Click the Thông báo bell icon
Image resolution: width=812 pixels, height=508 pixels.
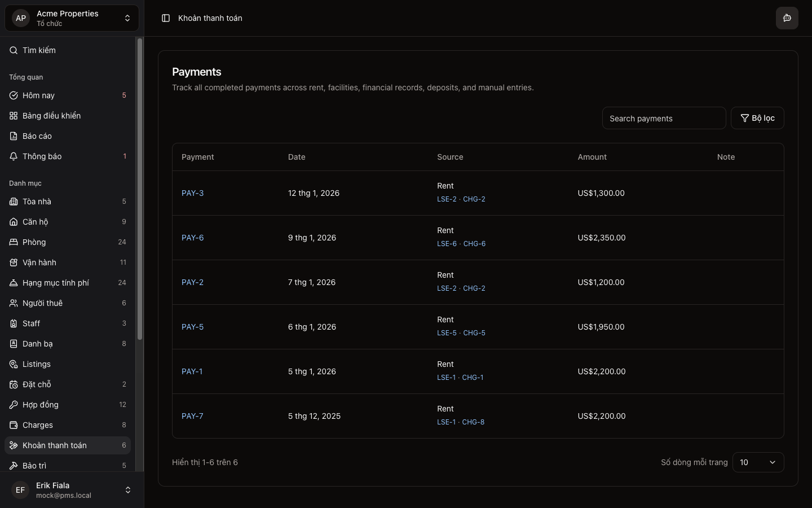14,156
